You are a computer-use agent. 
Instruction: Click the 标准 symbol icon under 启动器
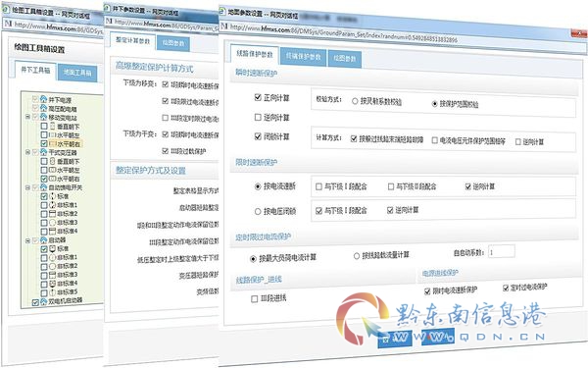click(x=53, y=248)
